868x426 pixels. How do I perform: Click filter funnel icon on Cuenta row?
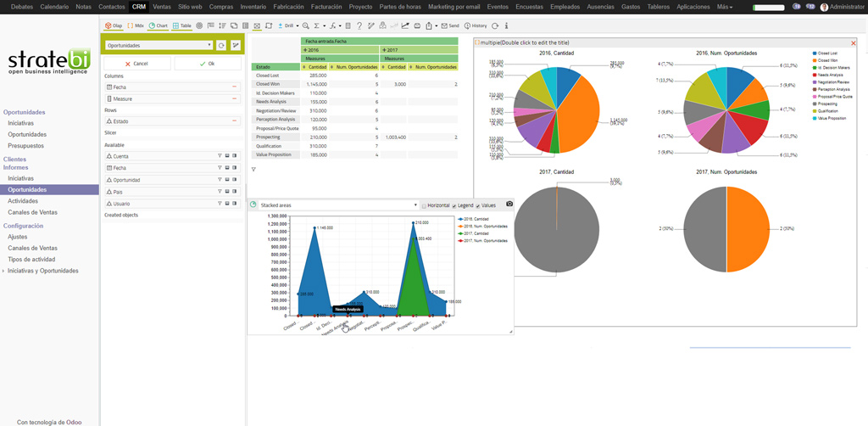pyautogui.click(x=219, y=156)
